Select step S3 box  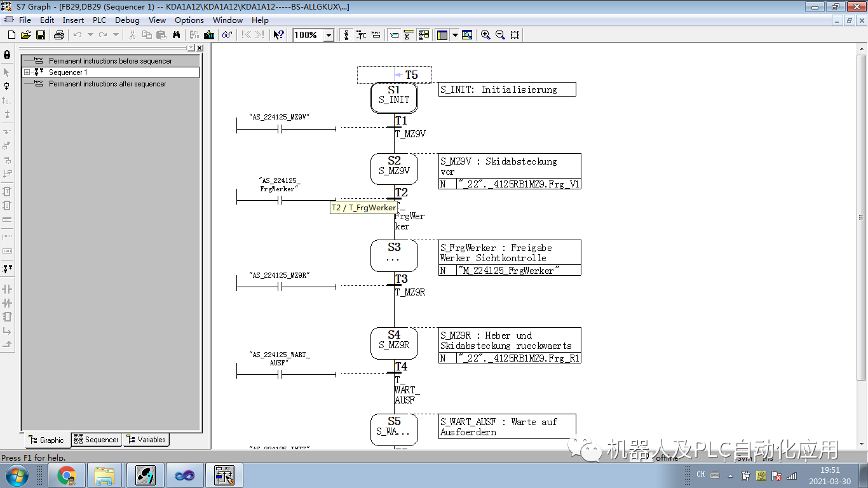pyautogui.click(x=394, y=255)
